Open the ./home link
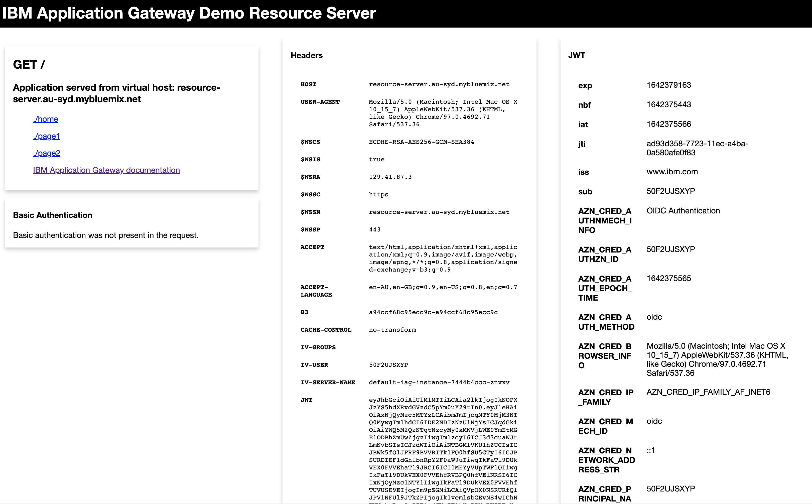Image resolution: width=812 pixels, height=504 pixels. pos(45,119)
